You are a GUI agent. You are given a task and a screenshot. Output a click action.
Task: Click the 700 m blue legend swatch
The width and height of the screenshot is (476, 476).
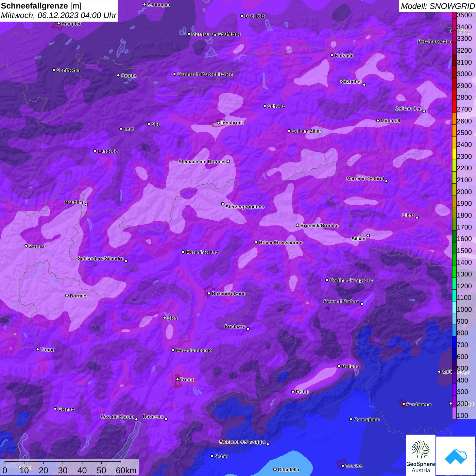pyautogui.click(x=454, y=342)
